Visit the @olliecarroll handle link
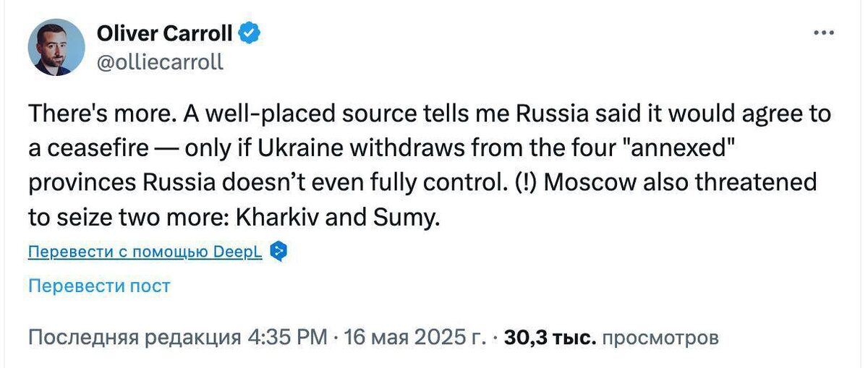 tap(160, 62)
